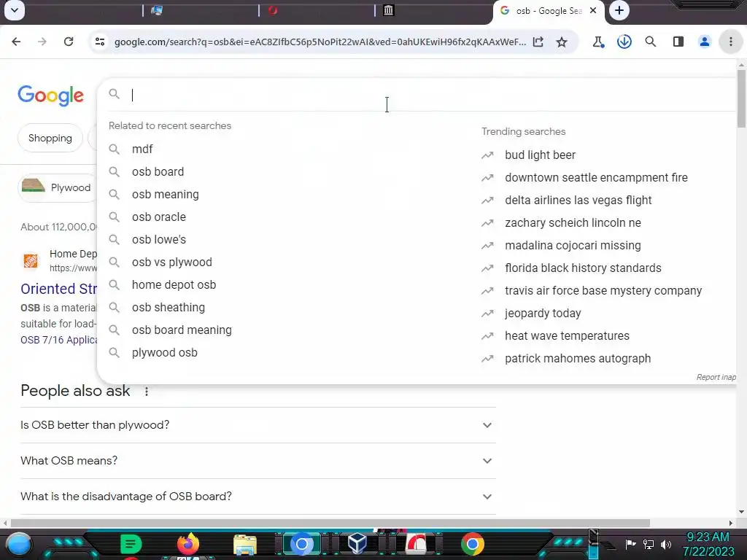Viewport: 747px width, 560px height.
Task: View site information icon in address bar
Action: pyautogui.click(x=100, y=42)
